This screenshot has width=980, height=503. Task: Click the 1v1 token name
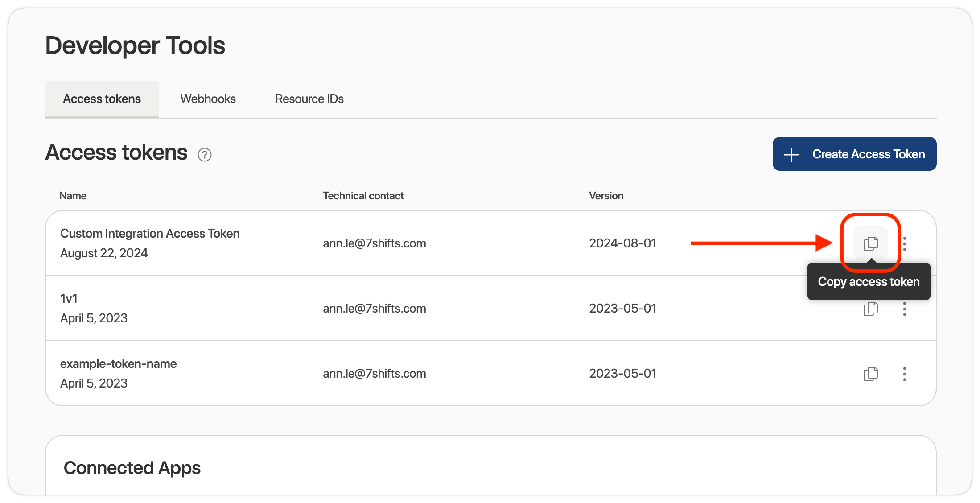pyautogui.click(x=69, y=299)
